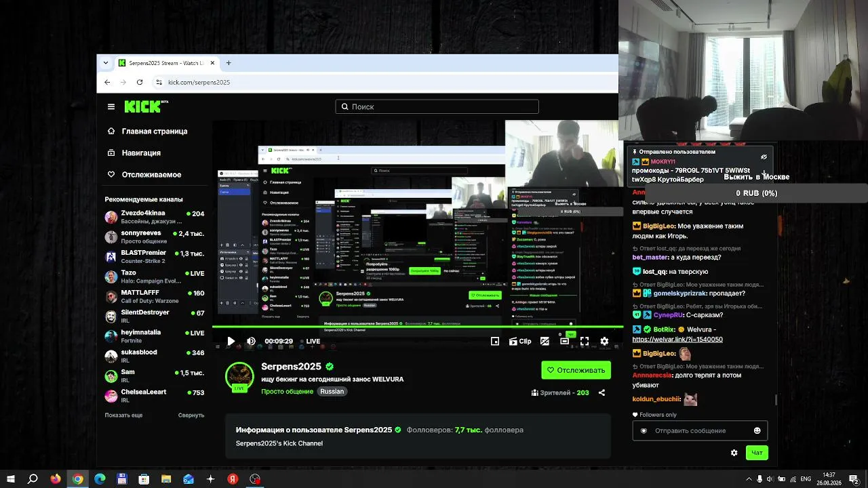Click the green video progress bar
This screenshot has width=868, height=488.
point(418,327)
